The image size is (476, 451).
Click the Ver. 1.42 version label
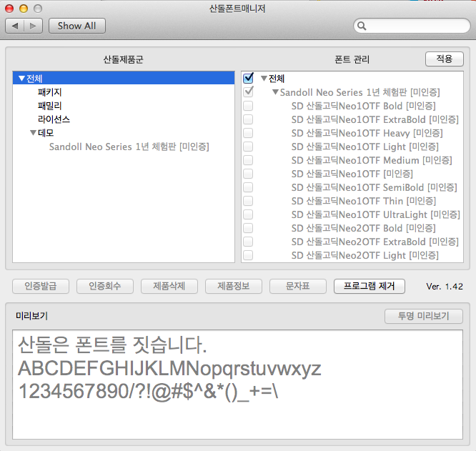tap(445, 286)
